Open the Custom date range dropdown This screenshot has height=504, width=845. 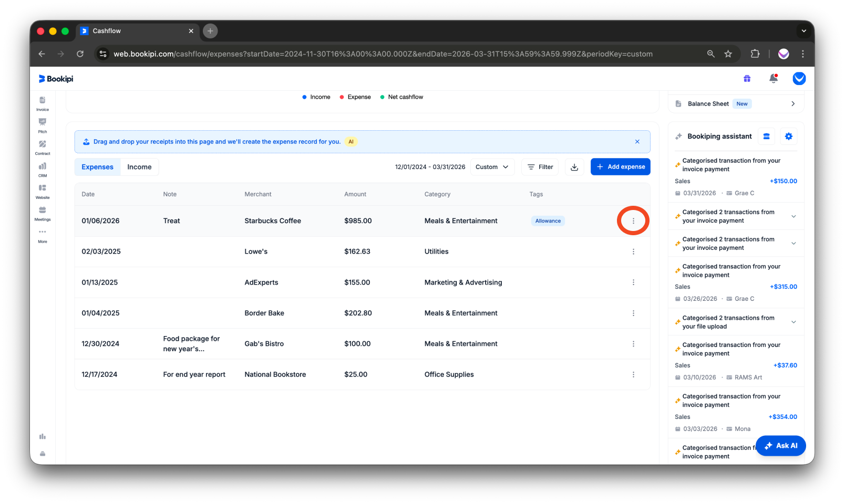point(492,166)
